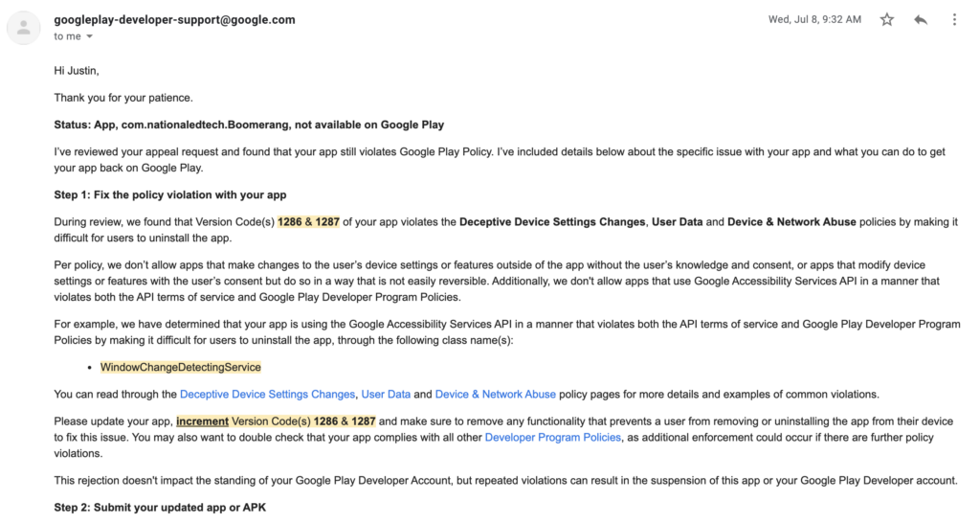Screen dimensions: 980x523
Task: Click highlighted "1286 & 1287" in "During review" paragraph
Action: (308, 222)
